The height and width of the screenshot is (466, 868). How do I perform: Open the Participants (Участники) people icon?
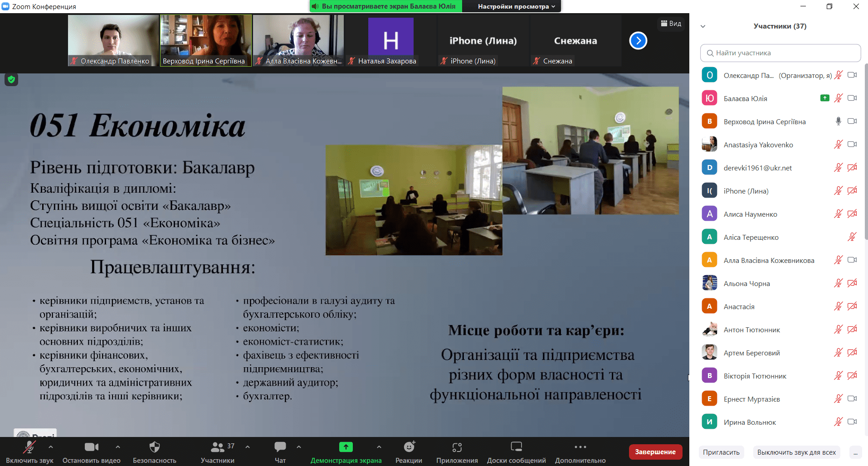coord(218,447)
